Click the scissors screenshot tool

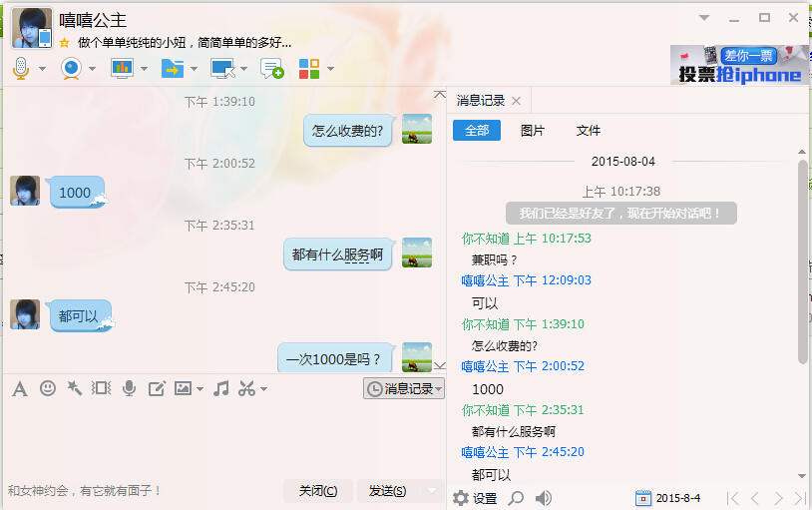pyautogui.click(x=246, y=388)
